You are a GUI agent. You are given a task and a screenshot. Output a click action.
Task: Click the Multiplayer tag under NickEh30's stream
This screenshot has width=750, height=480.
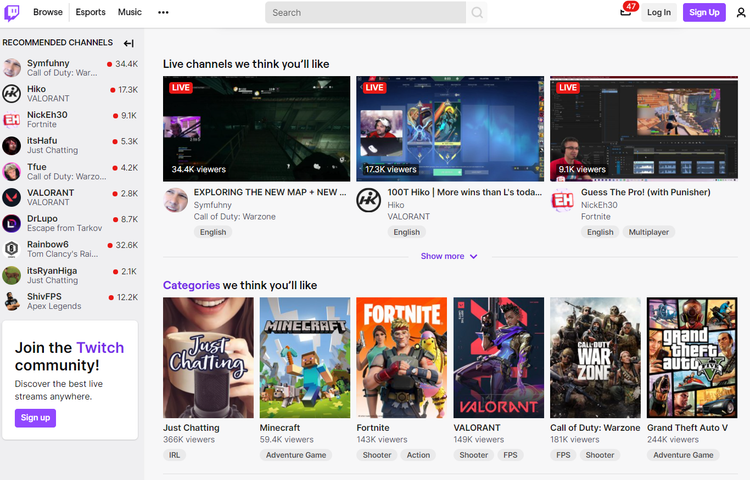(x=649, y=232)
